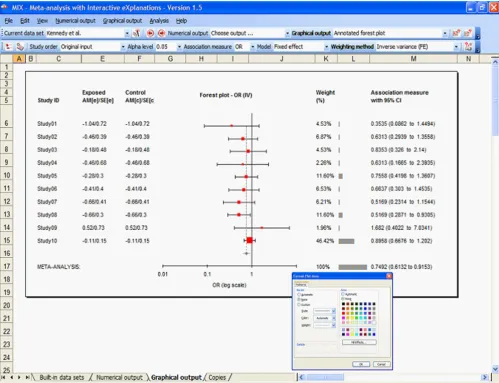
Task: Select Patterns tab in dialog
Action: (301, 285)
